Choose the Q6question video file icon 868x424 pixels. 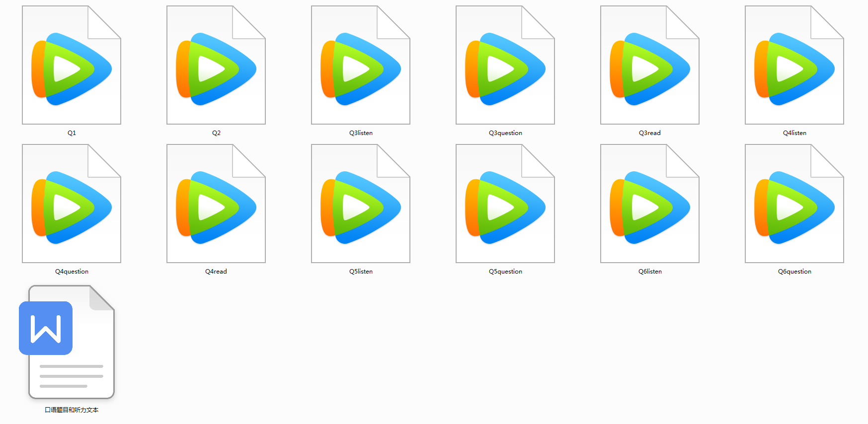tap(794, 204)
